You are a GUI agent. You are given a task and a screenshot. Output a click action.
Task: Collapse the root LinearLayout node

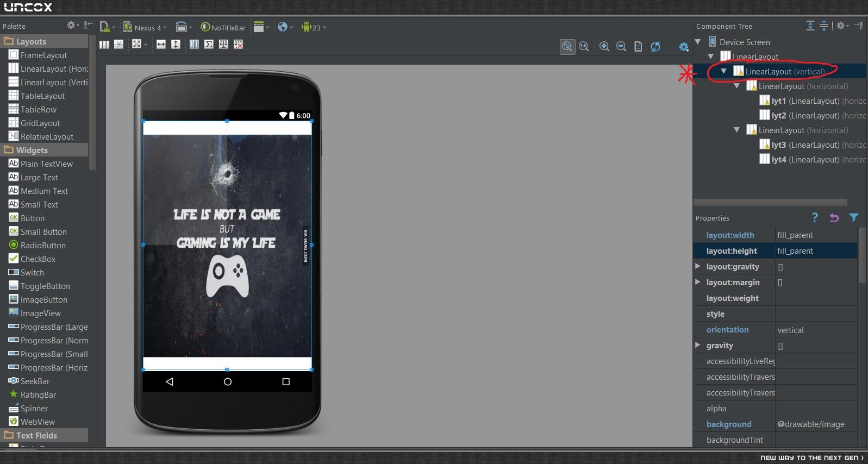pyautogui.click(x=711, y=57)
